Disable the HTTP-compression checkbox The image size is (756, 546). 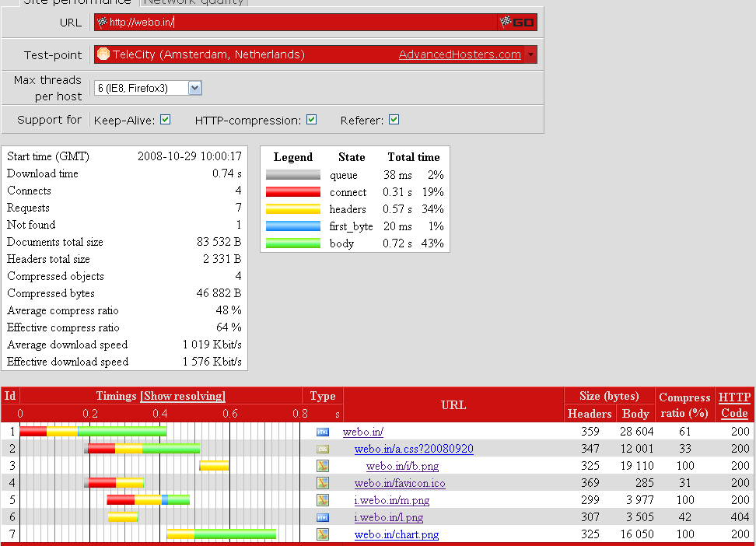coord(311,120)
